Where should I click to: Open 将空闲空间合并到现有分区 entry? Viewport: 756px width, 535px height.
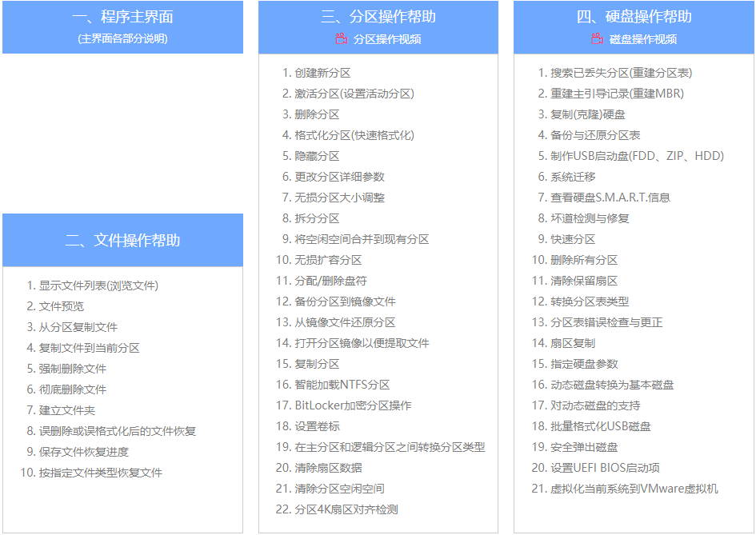coord(362,239)
